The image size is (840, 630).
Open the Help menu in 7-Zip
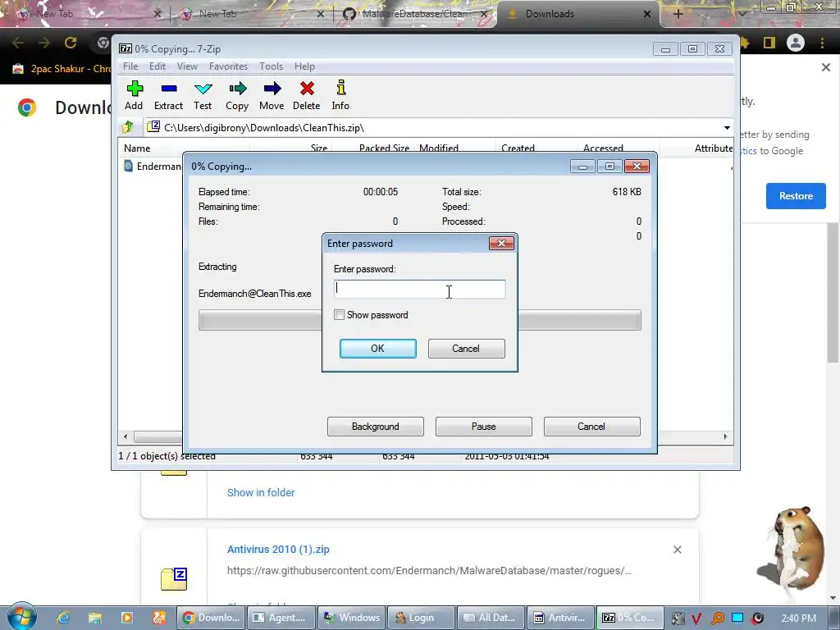304,66
